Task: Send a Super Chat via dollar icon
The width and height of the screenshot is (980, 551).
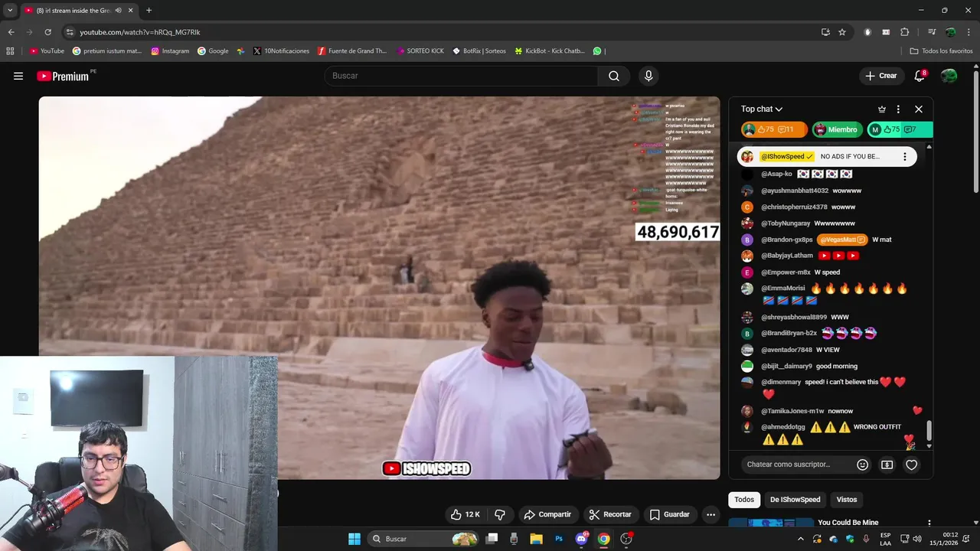Action: pos(887,465)
